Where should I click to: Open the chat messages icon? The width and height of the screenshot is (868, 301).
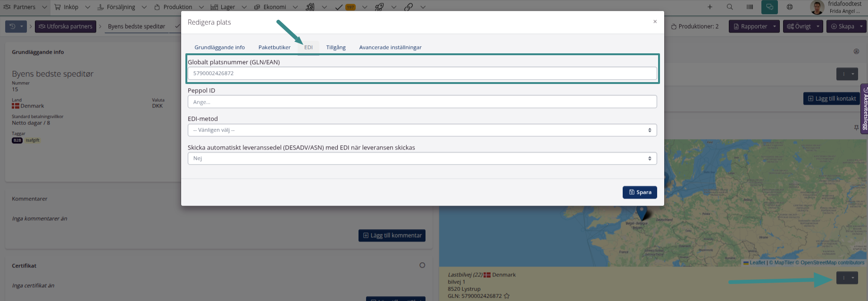pyautogui.click(x=769, y=7)
